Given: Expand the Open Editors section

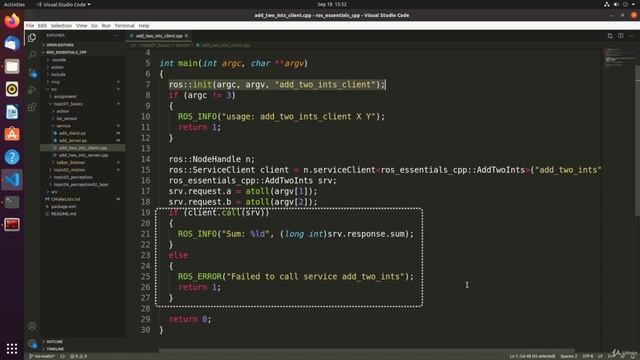Looking at the screenshot, I should (60, 45).
